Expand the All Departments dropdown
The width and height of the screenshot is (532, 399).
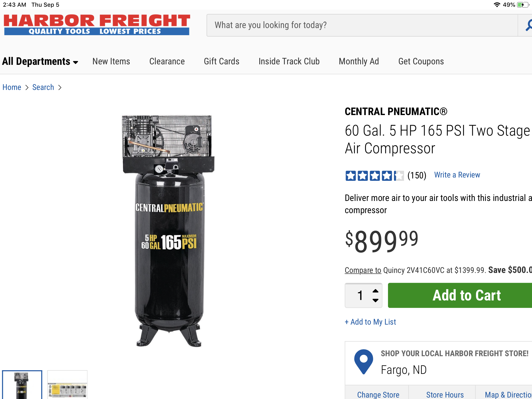(40, 61)
